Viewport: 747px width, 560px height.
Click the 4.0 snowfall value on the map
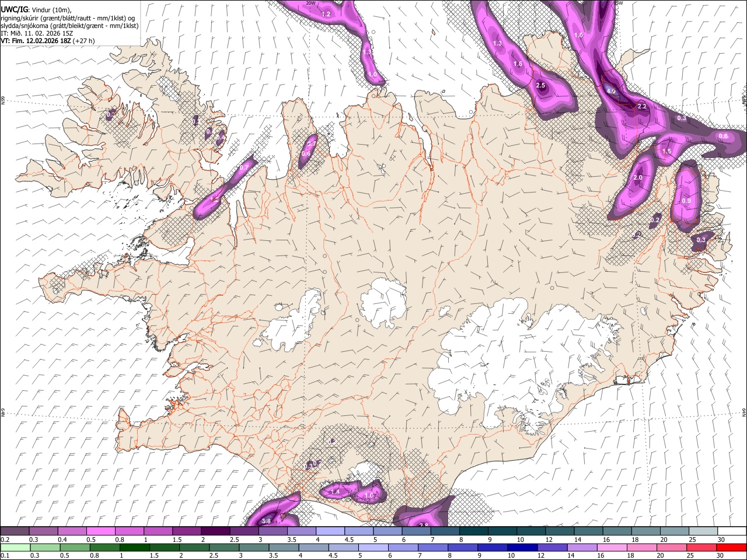(x=611, y=92)
